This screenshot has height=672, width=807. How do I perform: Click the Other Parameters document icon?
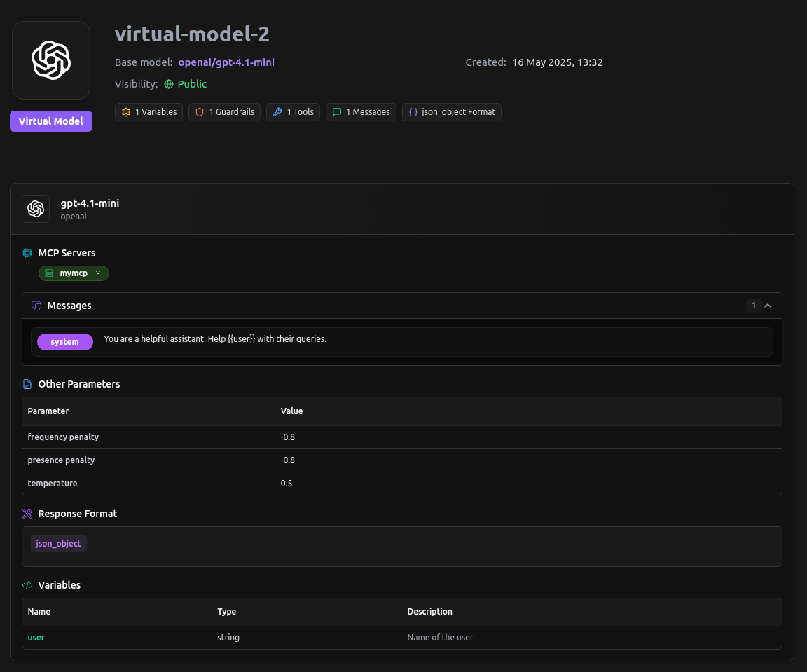click(x=28, y=384)
